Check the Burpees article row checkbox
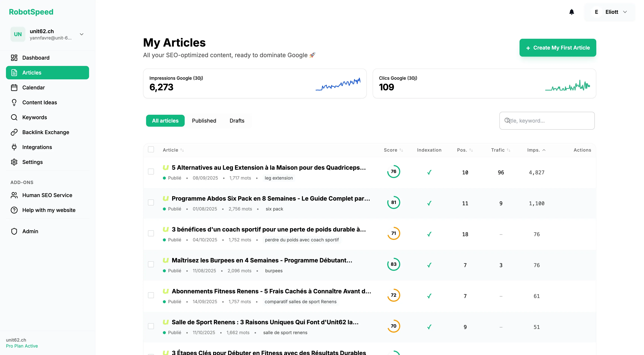Image resolution: width=644 pixels, height=355 pixels. click(151, 264)
